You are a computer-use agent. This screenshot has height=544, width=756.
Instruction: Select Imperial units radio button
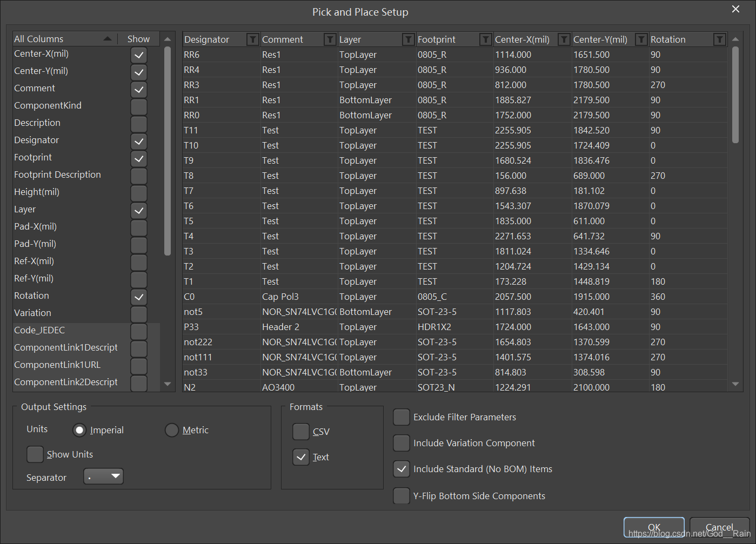click(x=79, y=430)
